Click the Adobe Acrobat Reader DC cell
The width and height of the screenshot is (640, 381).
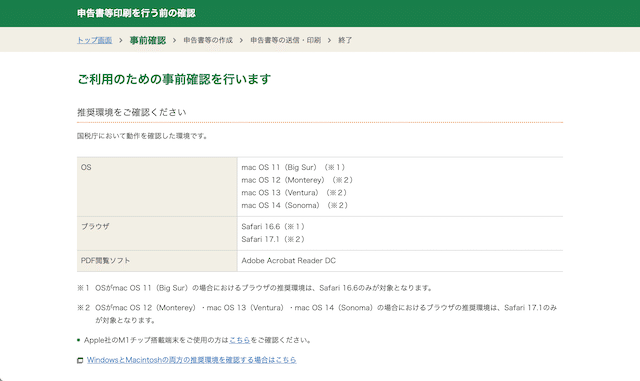point(400,261)
